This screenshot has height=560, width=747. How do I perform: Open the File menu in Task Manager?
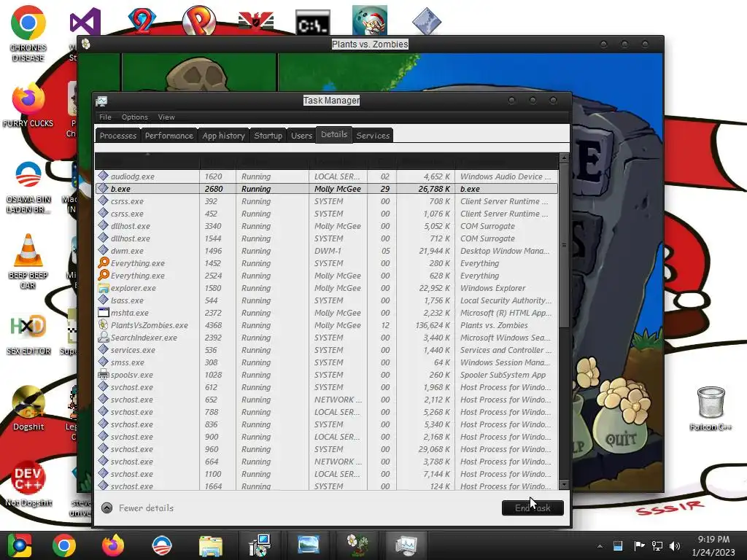pos(105,117)
